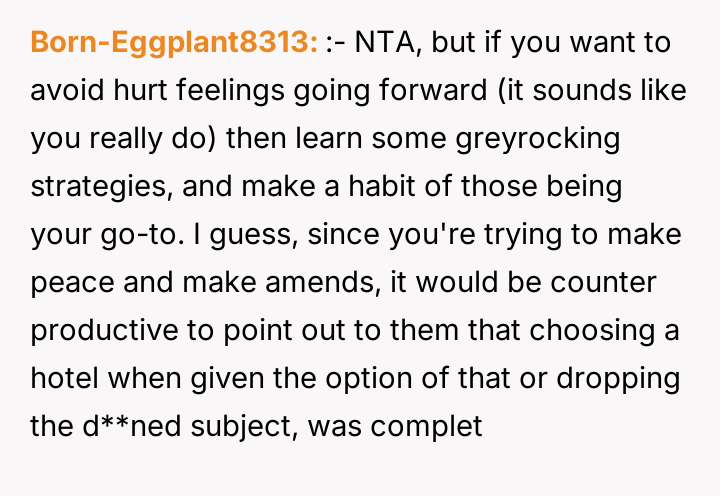Viewport: 720px width, 496px height.
Task: Click the truncated word "complet" at the end
Action: (440, 427)
